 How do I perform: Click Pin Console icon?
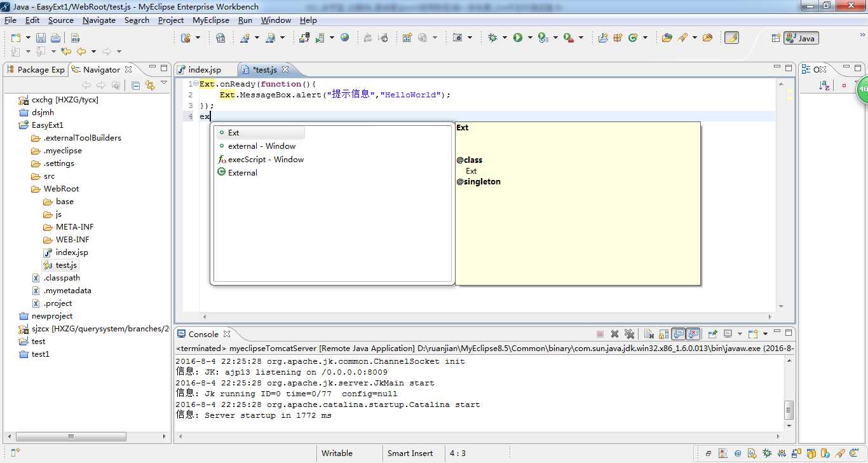(x=712, y=334)
